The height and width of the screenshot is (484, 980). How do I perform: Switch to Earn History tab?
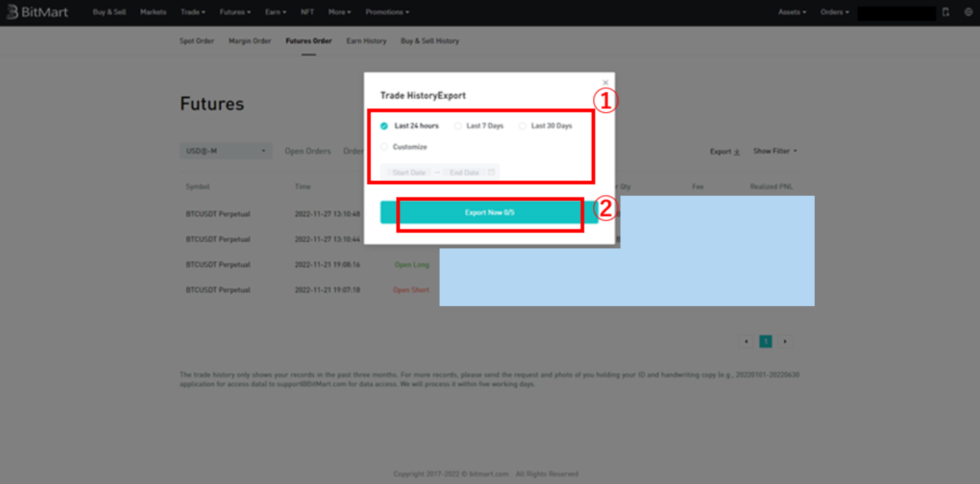click(x=366, y=41)
